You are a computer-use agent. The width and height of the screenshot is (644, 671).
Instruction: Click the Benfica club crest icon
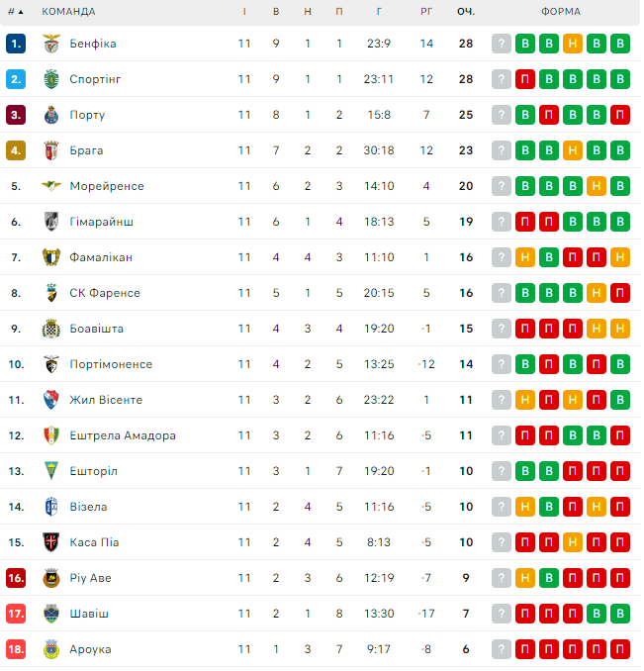coord(52,44)
